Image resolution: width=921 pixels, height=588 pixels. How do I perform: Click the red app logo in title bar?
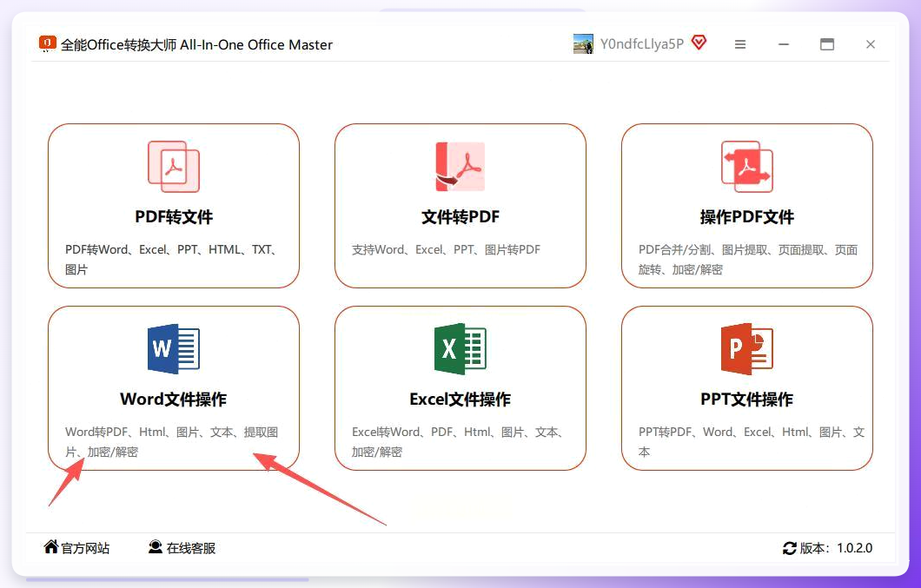tap(47, 43)
